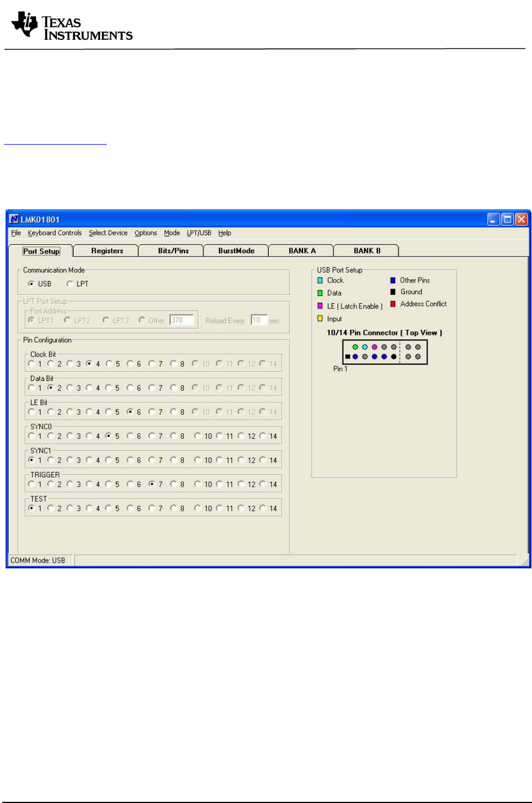Switch to the Port Setup tab

click(42, 251)
